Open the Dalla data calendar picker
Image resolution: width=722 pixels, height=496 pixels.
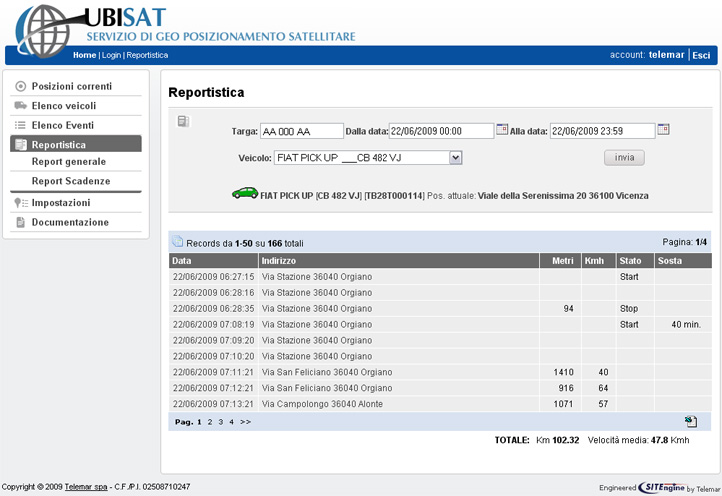pos(502,129)
